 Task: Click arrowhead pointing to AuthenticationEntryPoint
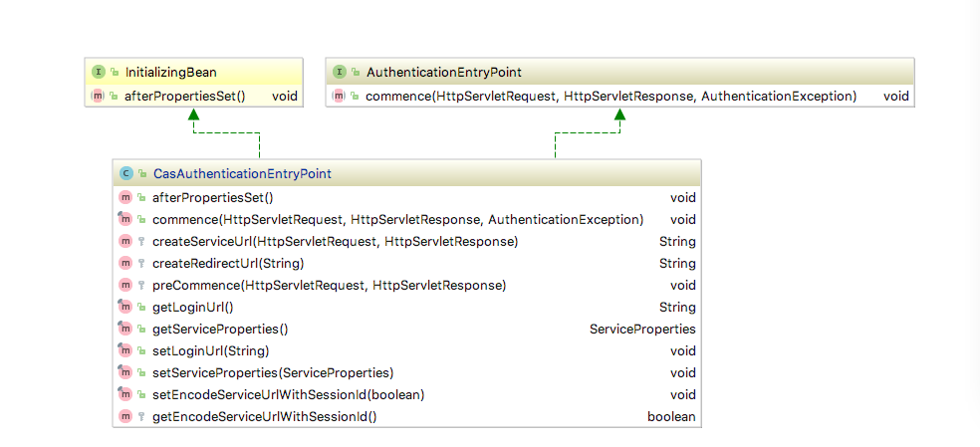(x=620, y=113)
